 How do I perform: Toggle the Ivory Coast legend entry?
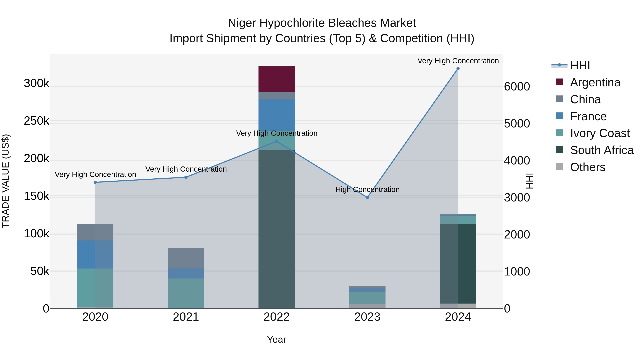(593, 133)
